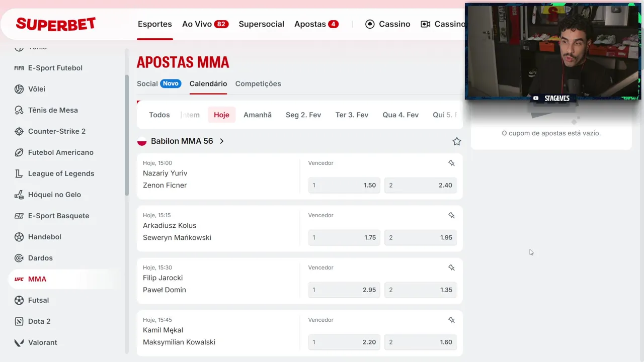Screen dimensions: 644x362
Task: Open the Babilon MMA 56 competition title
Action: click(182, 141)
